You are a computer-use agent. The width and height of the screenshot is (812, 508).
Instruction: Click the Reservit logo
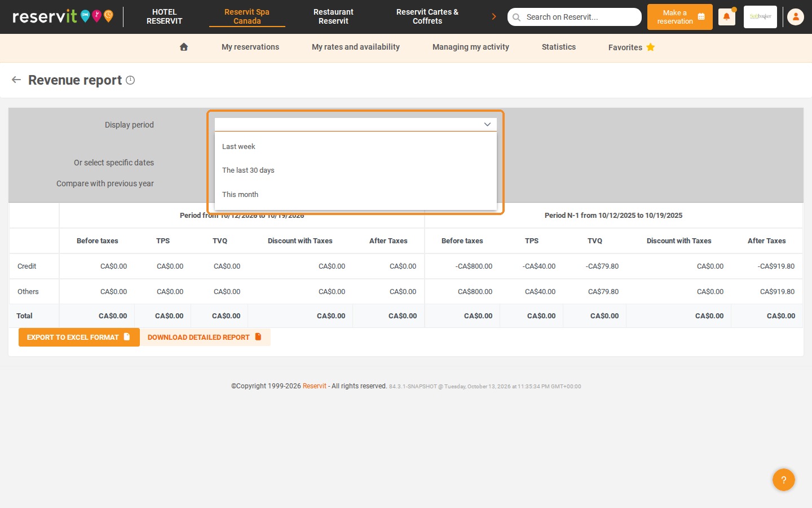tap(63, 16)
